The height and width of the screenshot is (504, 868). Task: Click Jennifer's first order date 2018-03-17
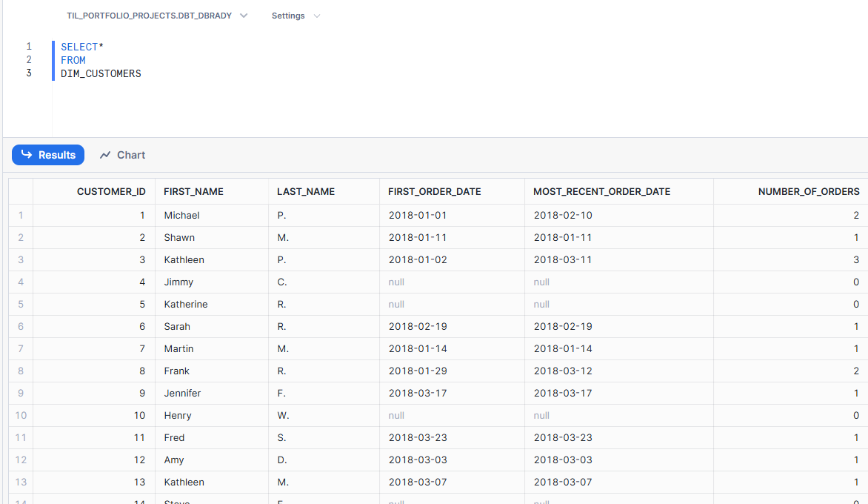tap(418, 393)
